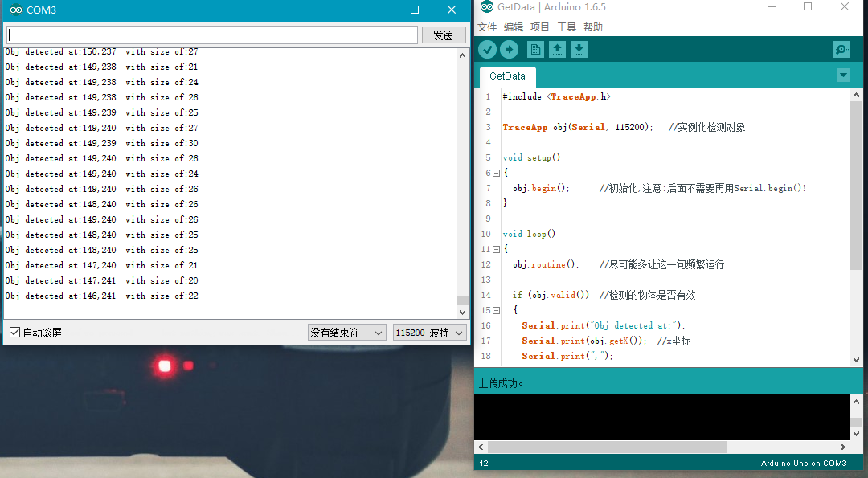Click the Arduino logo in COM3 title bar

point(15,10)
